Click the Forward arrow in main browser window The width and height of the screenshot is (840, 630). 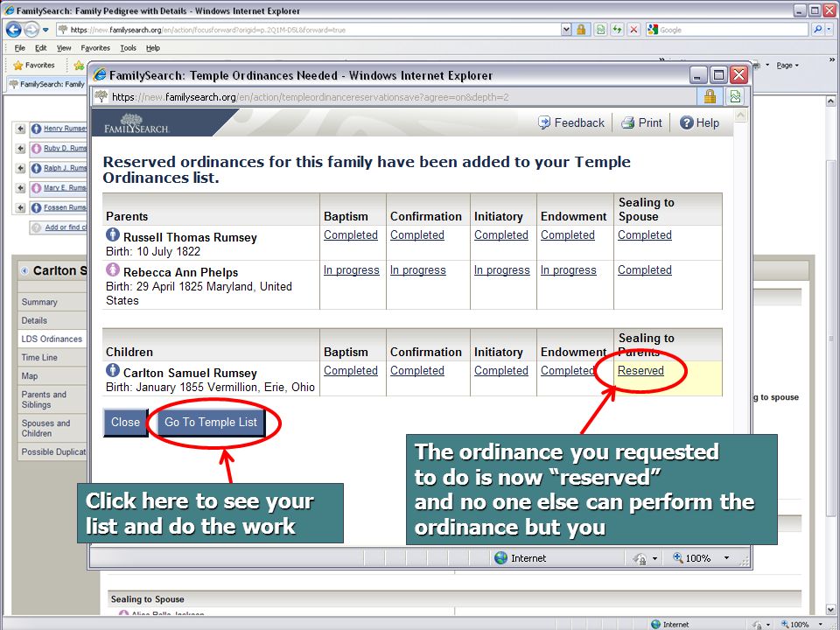31,30
